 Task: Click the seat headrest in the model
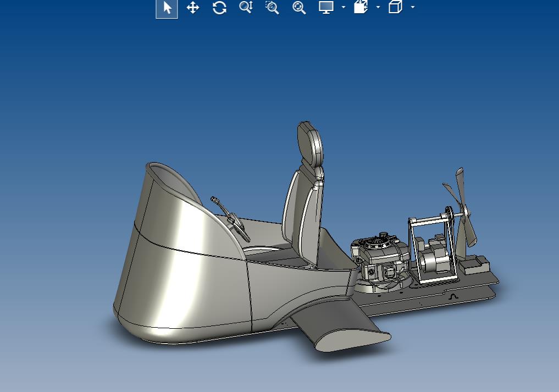pos(310,143)
